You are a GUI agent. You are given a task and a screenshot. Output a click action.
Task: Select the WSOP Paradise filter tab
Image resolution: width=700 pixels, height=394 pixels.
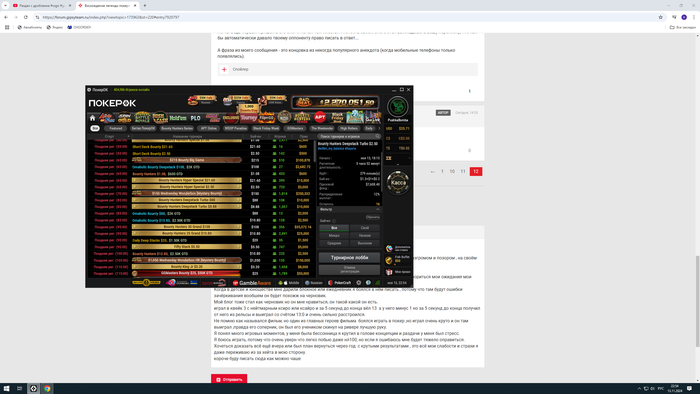[236, 129]
